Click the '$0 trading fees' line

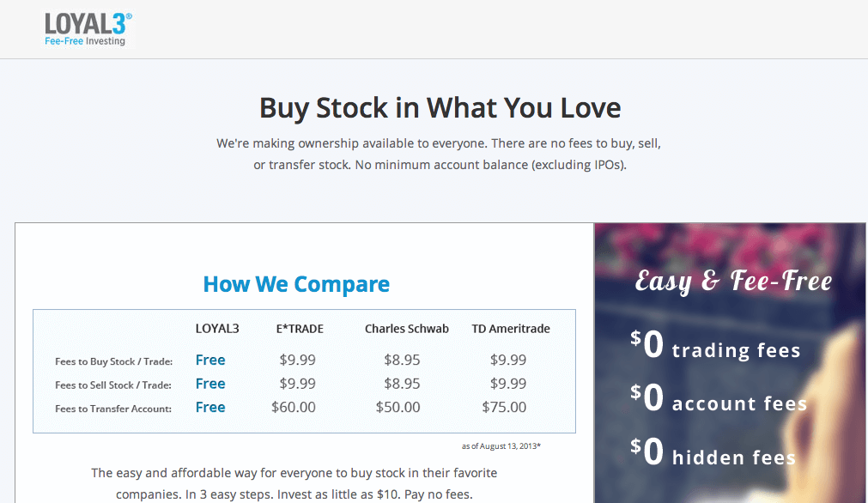click(715, 347)
